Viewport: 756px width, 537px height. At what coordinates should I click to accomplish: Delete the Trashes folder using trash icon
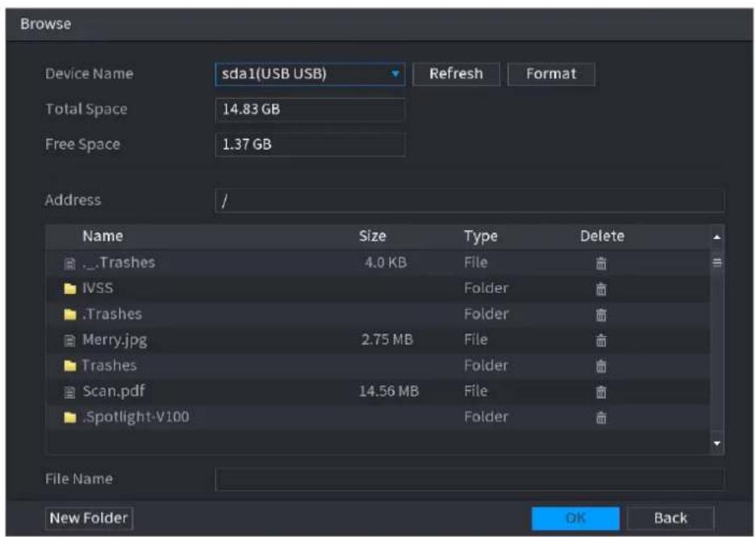pos(601,366)
